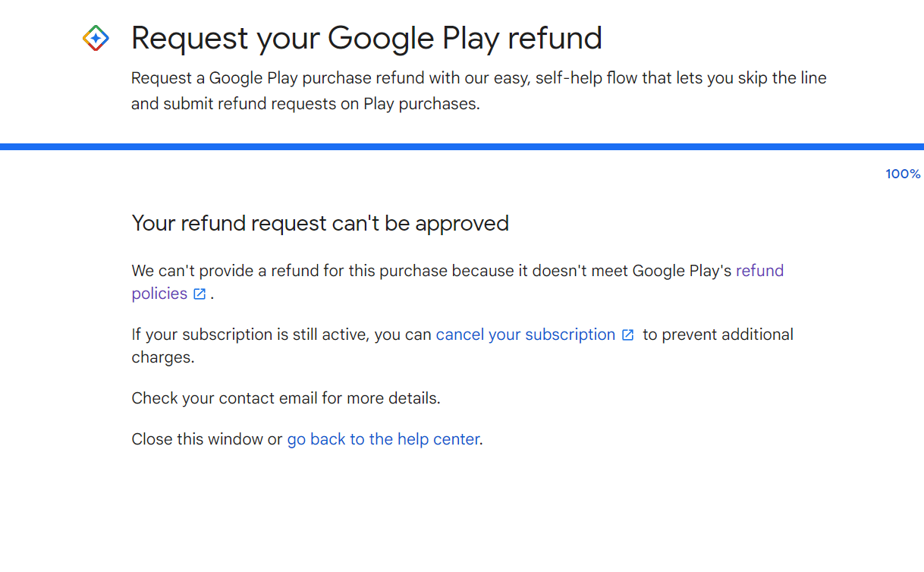Click "Check your contact email for more details" text

click(285, 398)
